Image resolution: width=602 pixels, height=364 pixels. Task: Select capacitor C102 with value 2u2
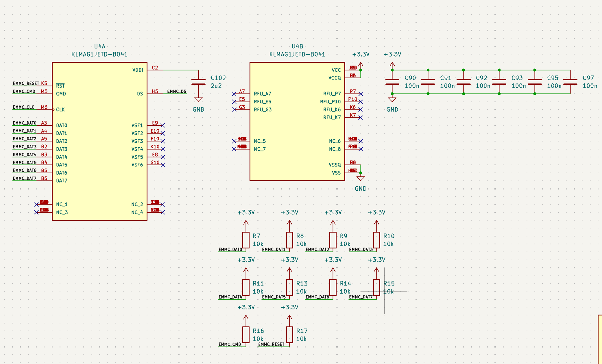[198, 82]
